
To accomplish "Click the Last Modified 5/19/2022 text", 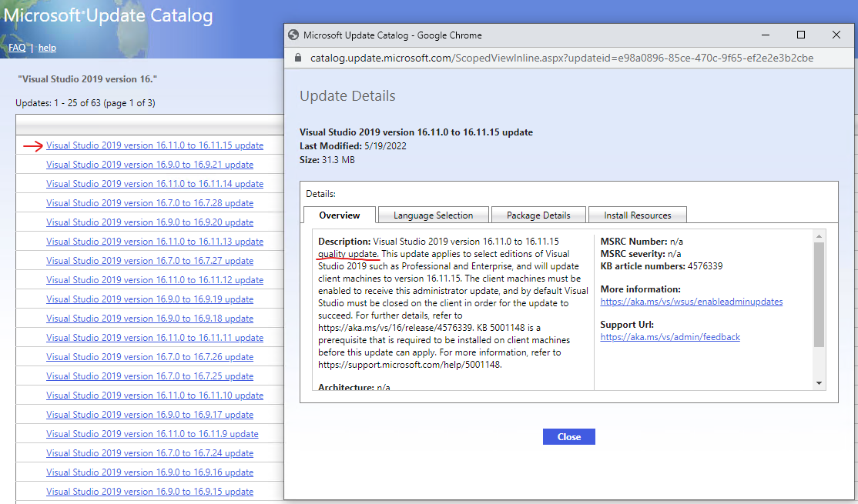I will pyautogui.click(x=353, y=146).
